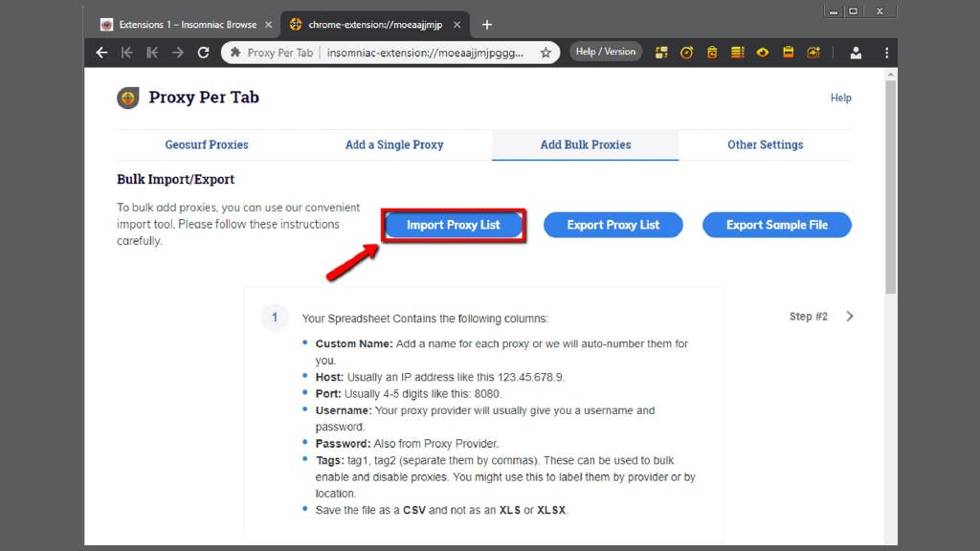The height and width of the screenshot is (551, 980).
Task: Click the yellow eye extension icon
Action: tap(763, 53)
